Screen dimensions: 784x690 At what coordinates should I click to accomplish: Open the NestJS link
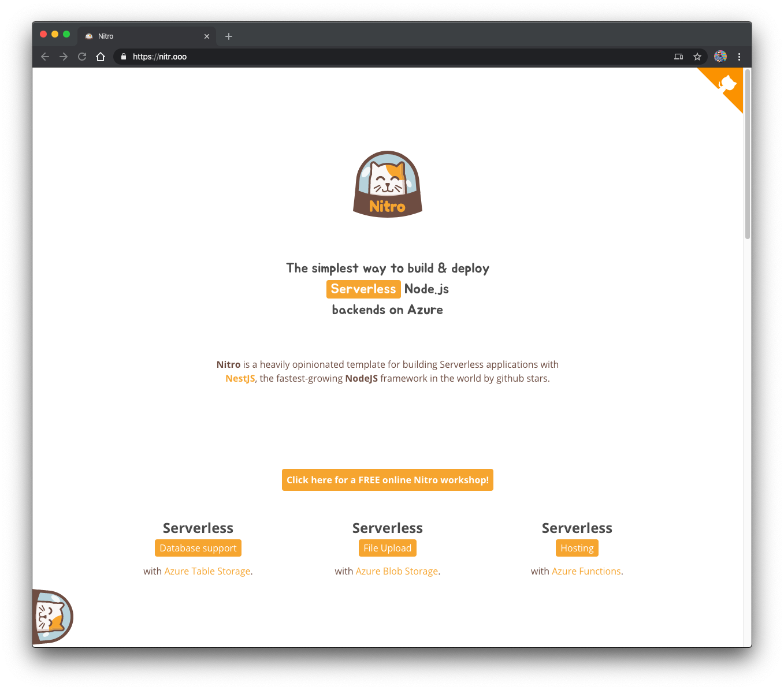(240, 379)
